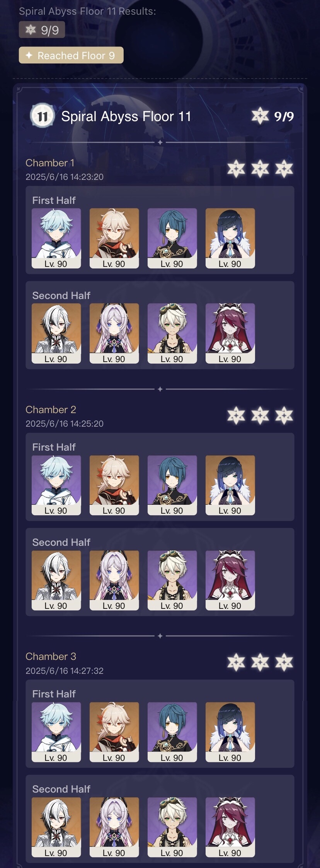
Task: Tap the Reached Floor 9 badge
Action: pos(71,55)
